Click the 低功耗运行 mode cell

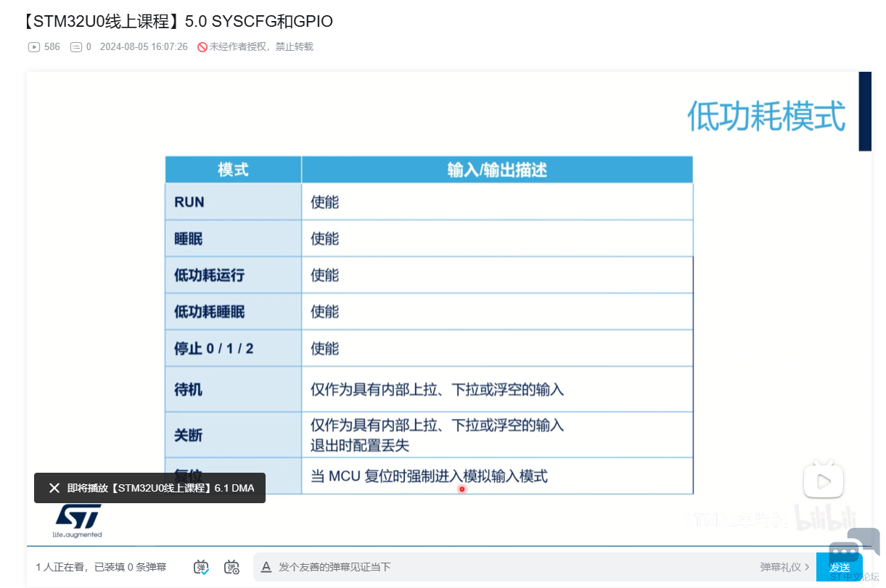[x=233, y=275]
